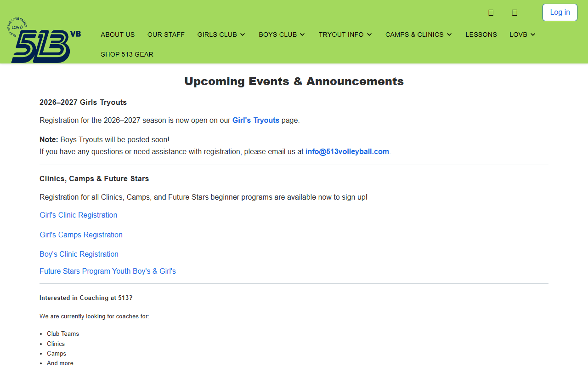The image size is (588, 368).
Task: Click the Upcoming Events & Announcements heading
Action: click(x=294, y=81)
